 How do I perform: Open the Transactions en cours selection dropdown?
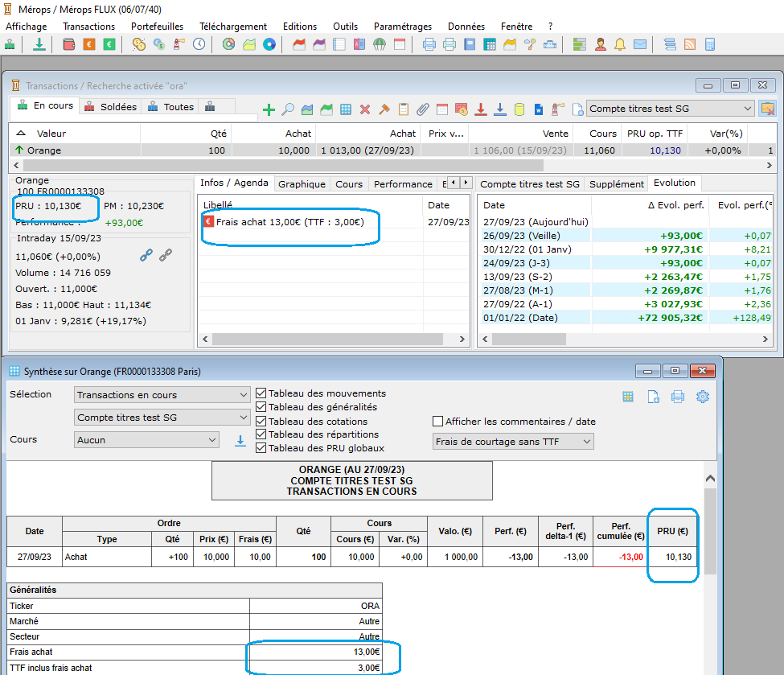tap(162, 395)
